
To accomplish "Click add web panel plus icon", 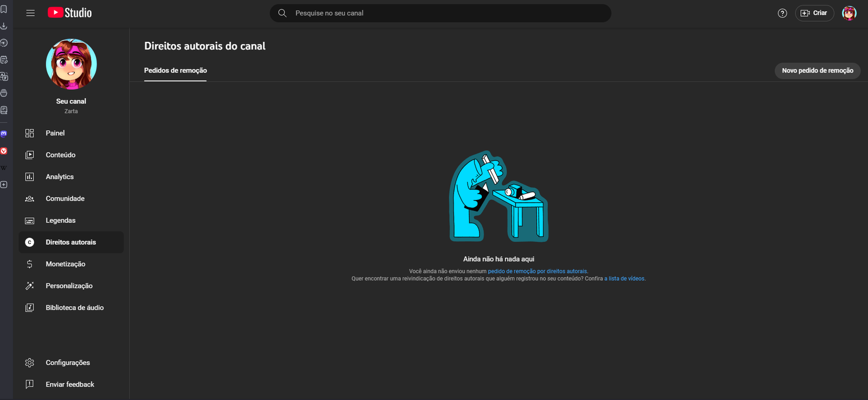I will click(4, 185).
